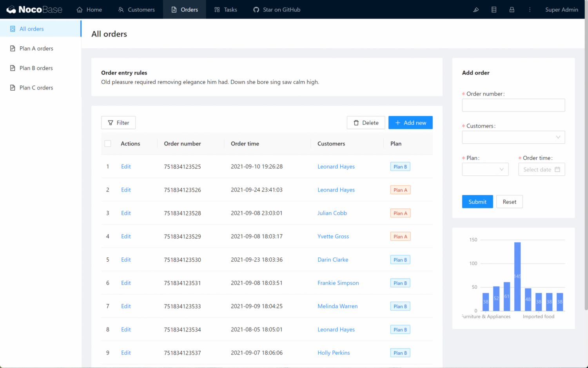Select Plan A orders in sidebar
This screenshot has height=368, width=588.
pyautogui.click(x=41, y=48)
